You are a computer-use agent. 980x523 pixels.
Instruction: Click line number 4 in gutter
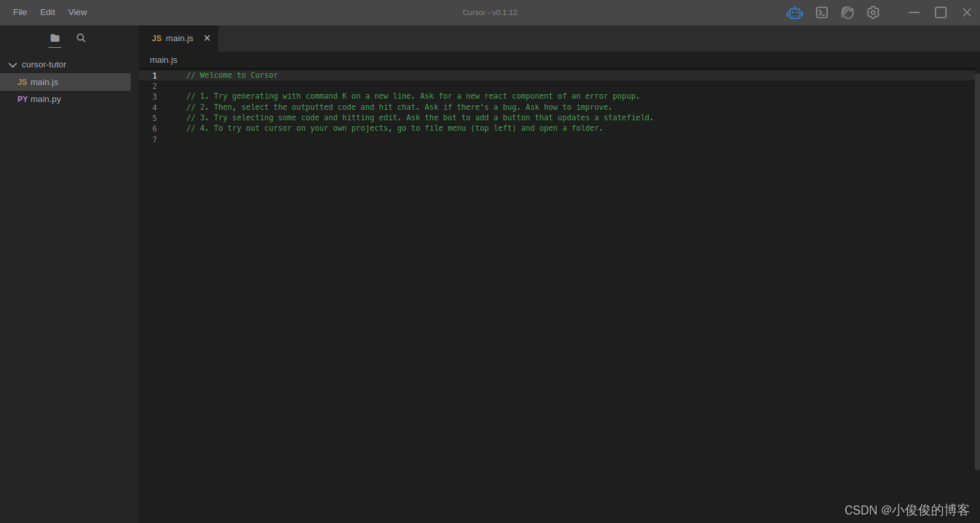(x=155, y=108)
